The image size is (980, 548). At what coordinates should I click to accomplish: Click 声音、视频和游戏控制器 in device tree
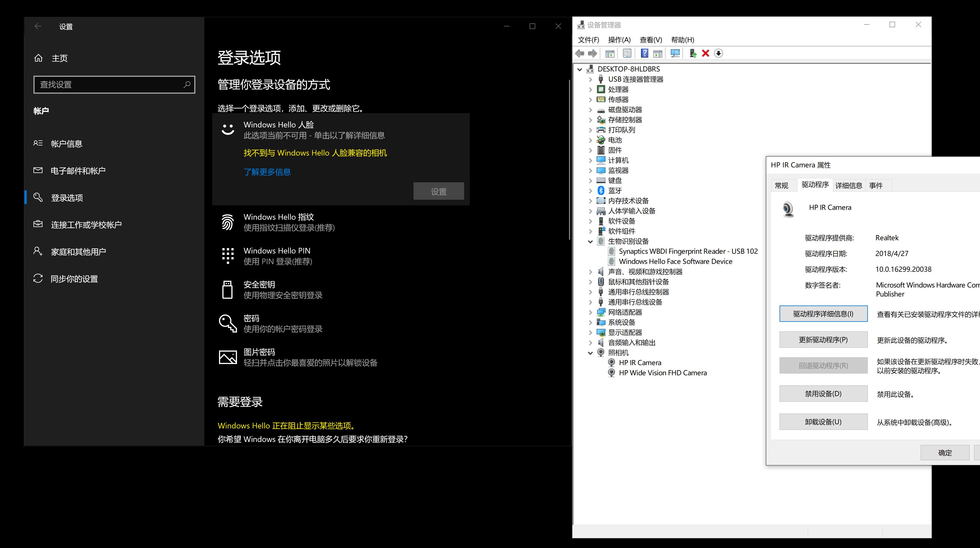(645, 271)
